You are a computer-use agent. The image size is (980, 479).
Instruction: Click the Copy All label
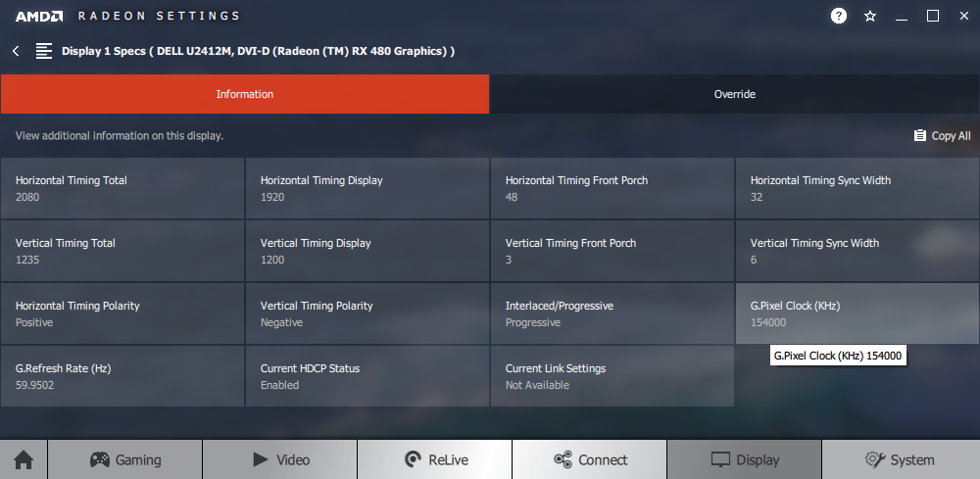point(952,135)
